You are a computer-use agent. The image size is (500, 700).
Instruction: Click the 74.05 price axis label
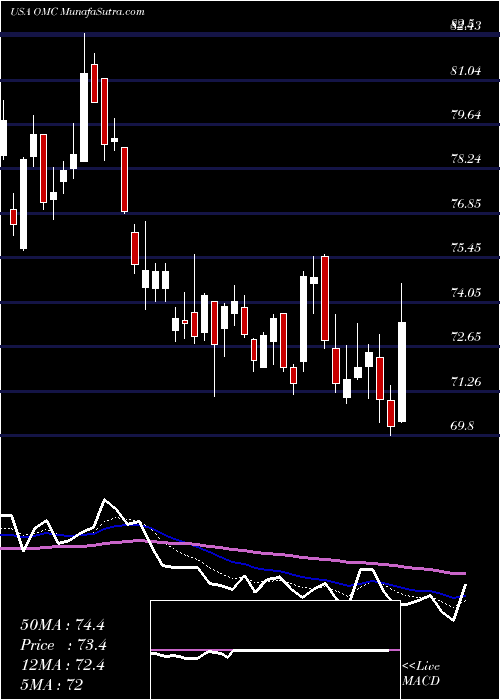click(466, 292)
